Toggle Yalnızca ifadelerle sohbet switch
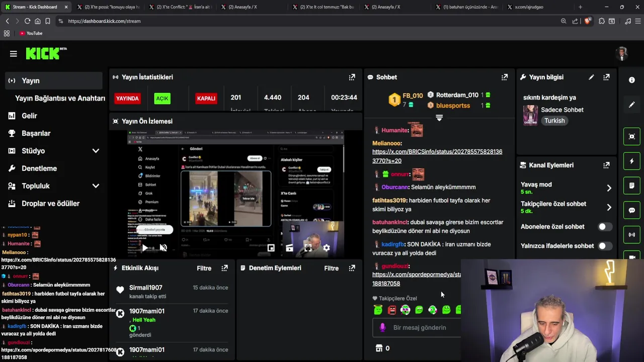The height and width of the screenshot is (362, 644). (x=605, y=246)
